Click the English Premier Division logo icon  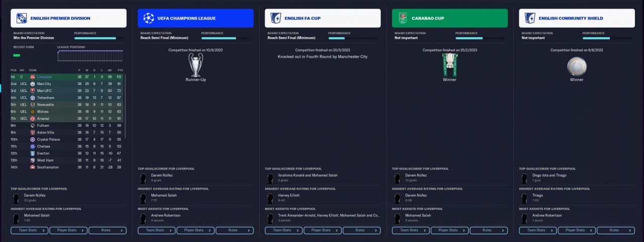point(22,18)
